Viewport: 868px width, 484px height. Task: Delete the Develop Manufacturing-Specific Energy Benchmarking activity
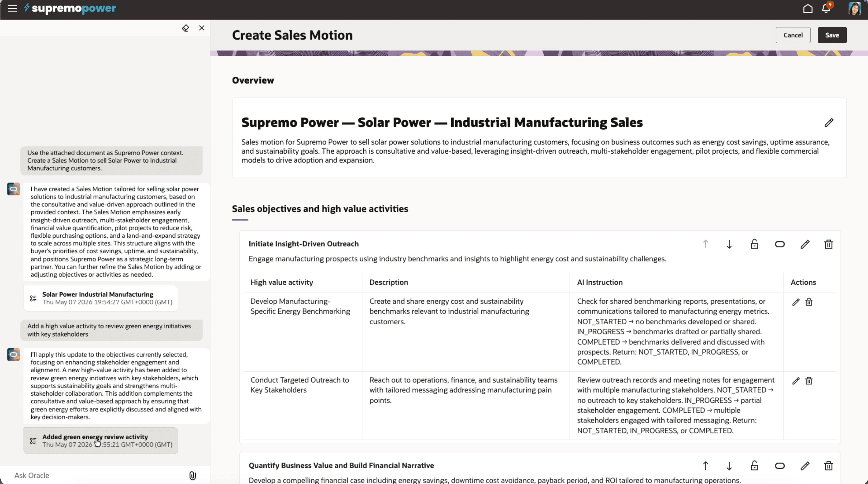[809, 302]
